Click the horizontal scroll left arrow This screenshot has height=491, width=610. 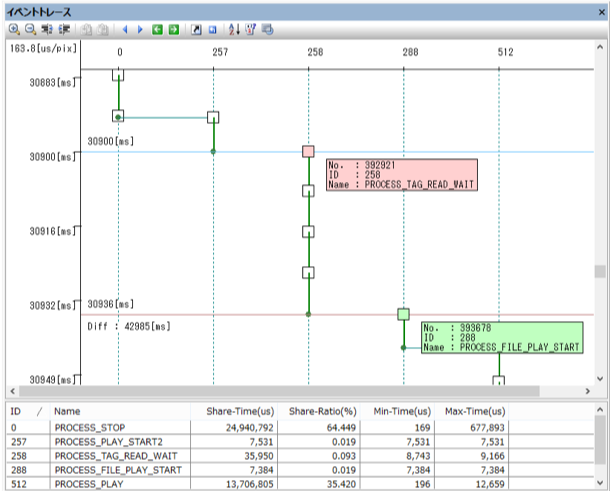[x=12, y=391]
